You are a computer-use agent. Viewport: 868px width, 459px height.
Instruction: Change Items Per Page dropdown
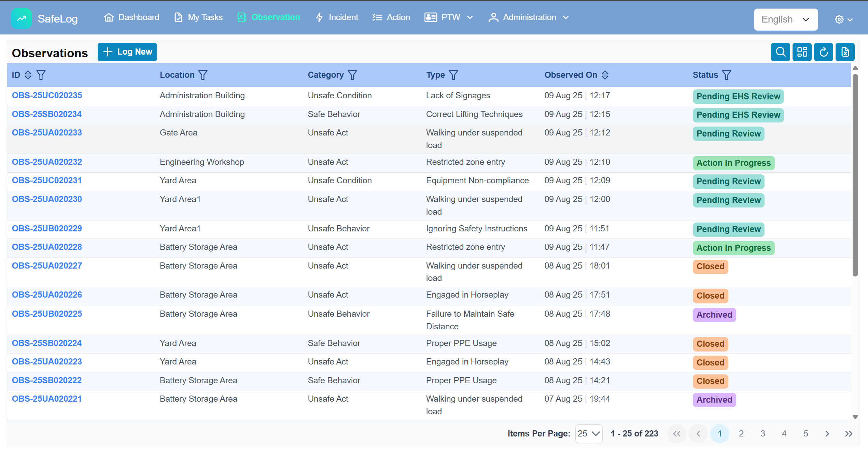588,433
